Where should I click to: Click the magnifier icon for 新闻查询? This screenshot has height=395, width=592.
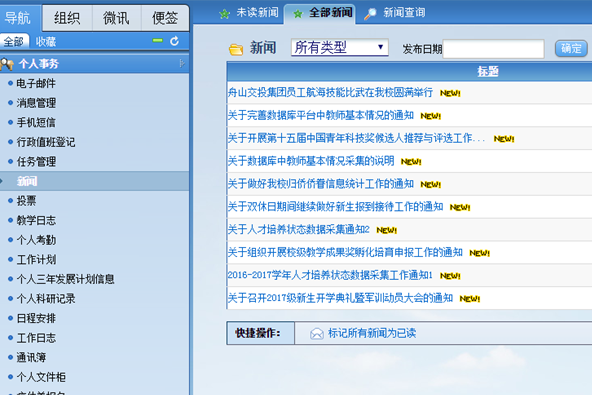[x=370, y=13]
